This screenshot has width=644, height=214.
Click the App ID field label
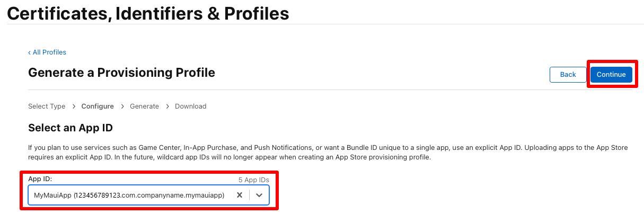[x=40, y=179]
